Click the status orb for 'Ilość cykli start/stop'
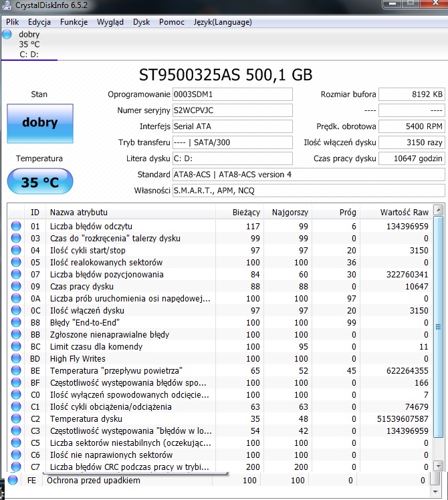This screenshot has height=500, width=448. 16,250
